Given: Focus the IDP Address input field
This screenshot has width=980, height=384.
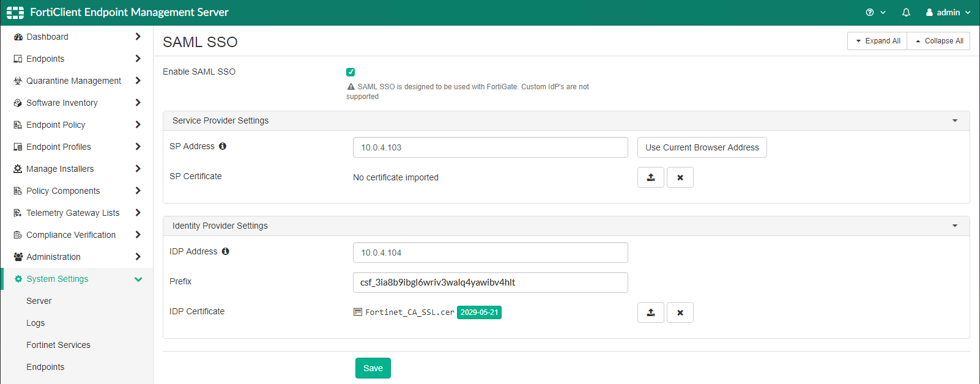Looking at the screenshot, I should click(x=491, y=253).
